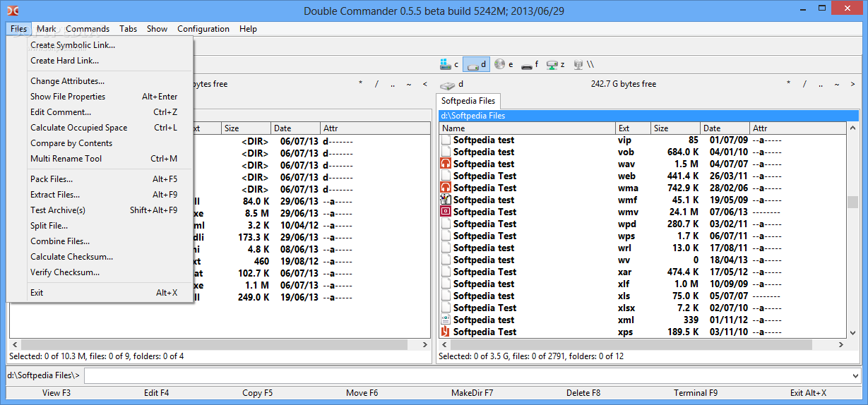Open the network neighborhood \\ button
Screen dimensions: 868x405
coord(583,64)
